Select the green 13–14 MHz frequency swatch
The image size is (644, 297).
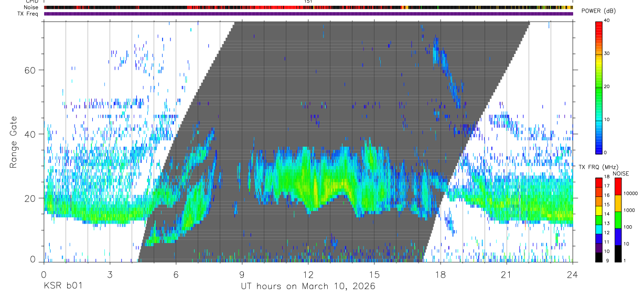[x=599, y=220]
